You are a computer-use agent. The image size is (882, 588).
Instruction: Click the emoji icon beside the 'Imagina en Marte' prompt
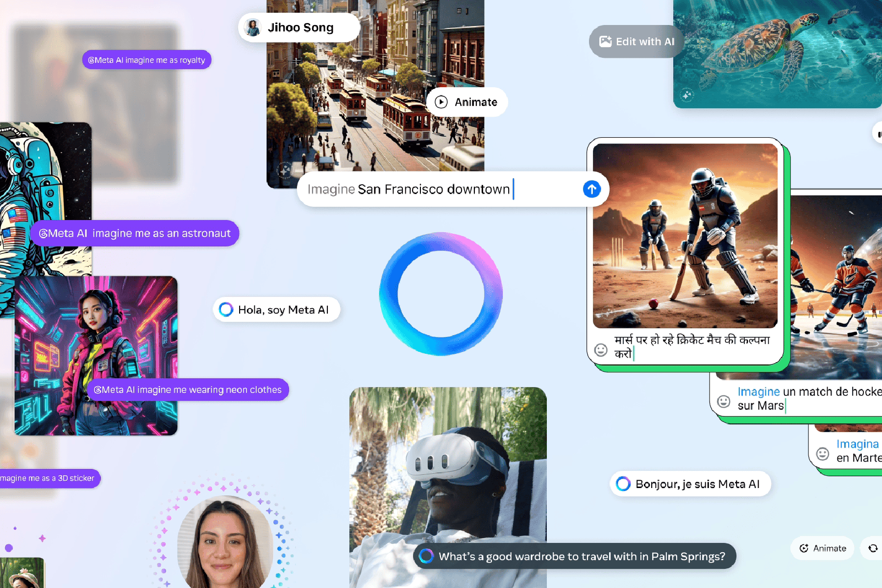(823, 454)
